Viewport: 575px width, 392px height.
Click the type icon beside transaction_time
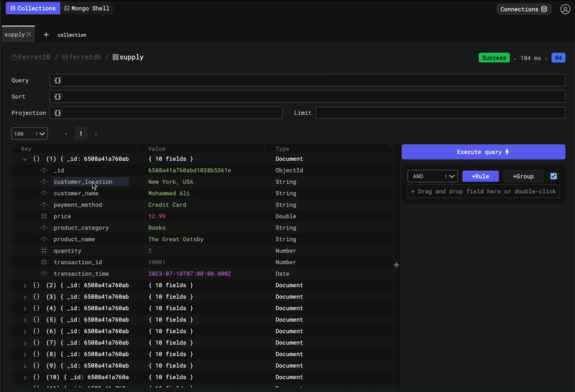tap(44, 274)
